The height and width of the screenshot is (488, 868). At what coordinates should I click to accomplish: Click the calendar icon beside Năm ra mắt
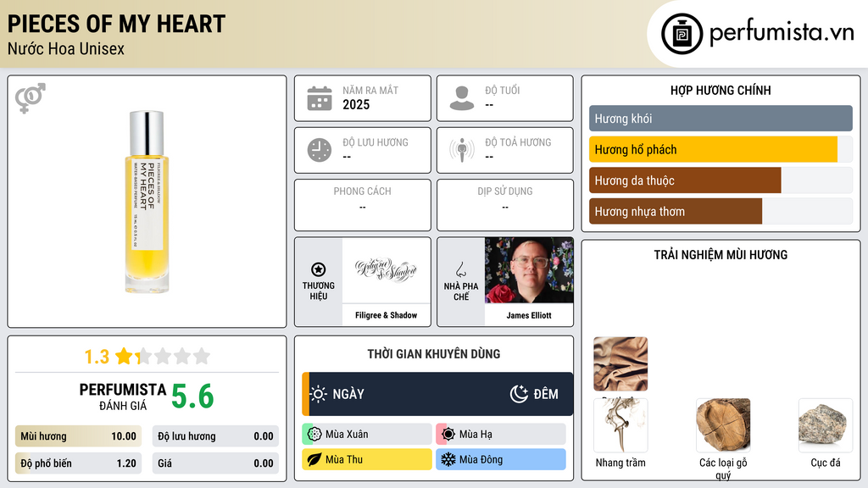click(x=320, y=98)
